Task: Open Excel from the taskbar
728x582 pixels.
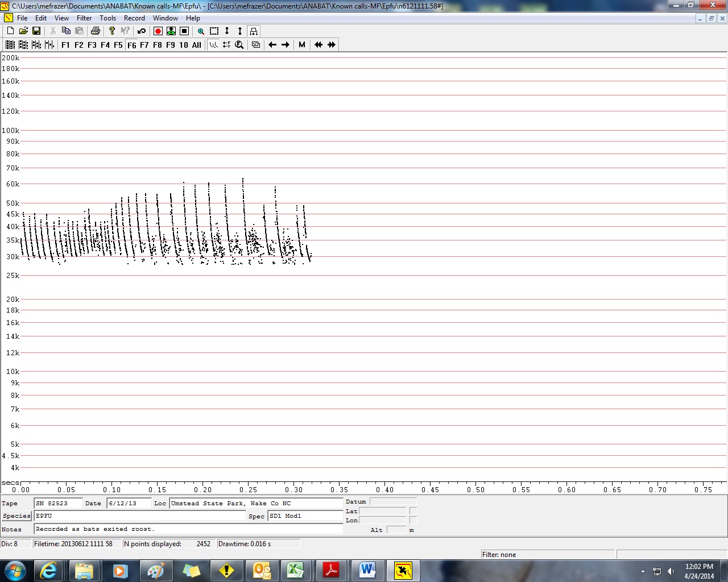Action: click(x=296, y=571)
